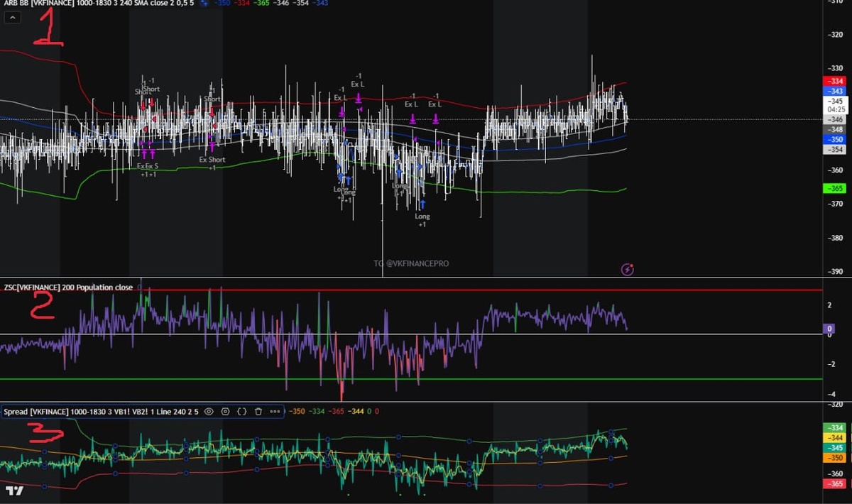Image resolution: width=852 pixels, height=504 pixels.
Task: Click the -380 tick on main price axis
Action: pyautogui.click(x=835, y=238)
